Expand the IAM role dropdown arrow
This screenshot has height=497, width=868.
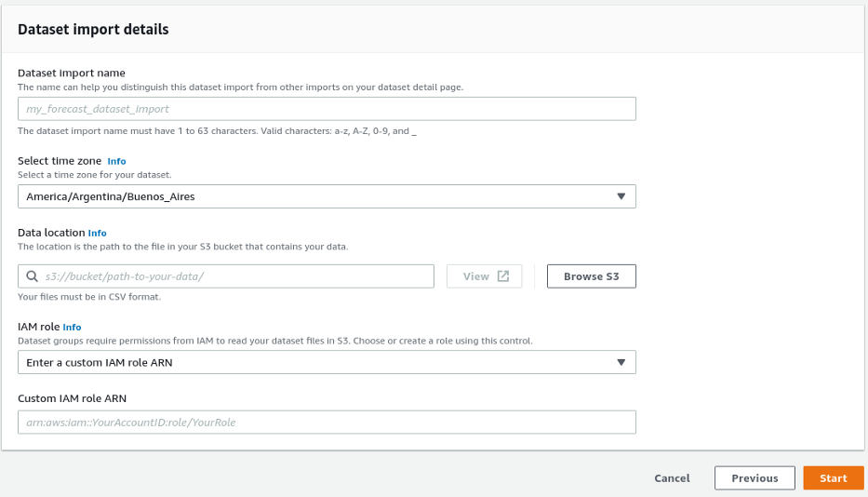621,363
